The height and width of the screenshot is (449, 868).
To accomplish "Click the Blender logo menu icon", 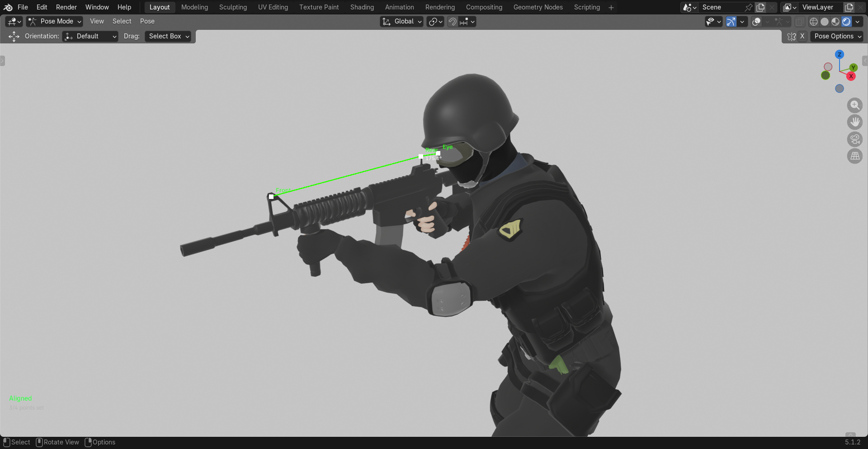I will [8, 7].
